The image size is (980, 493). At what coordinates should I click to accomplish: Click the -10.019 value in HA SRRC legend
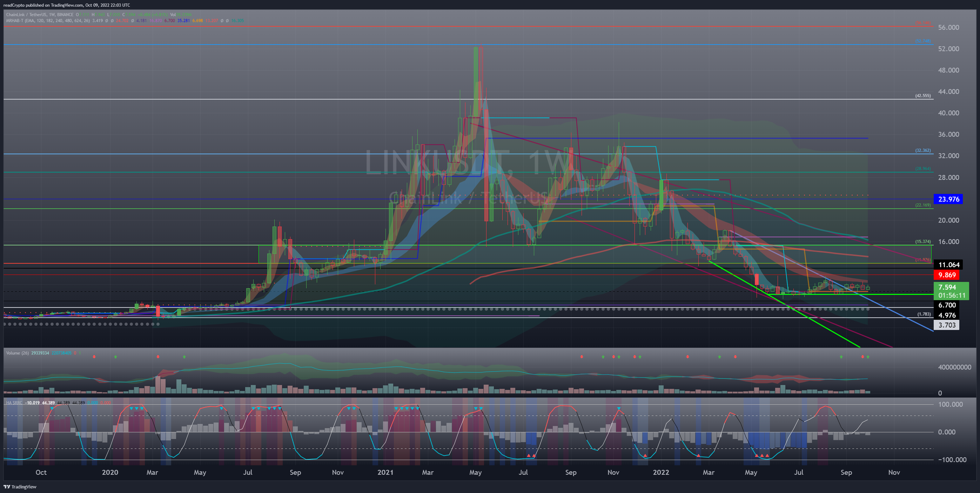[x=33, y=403]
